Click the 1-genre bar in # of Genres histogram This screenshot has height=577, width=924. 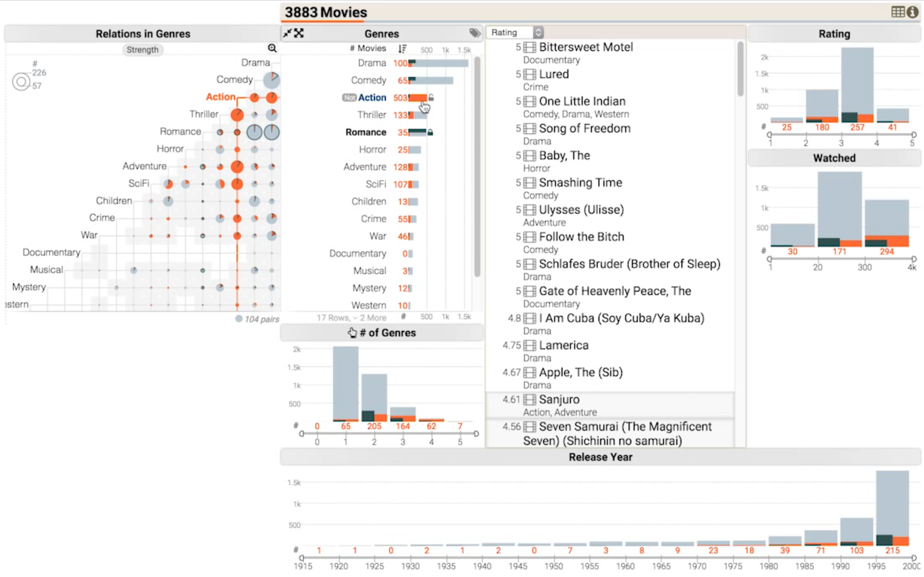click(x=346, y=384)
